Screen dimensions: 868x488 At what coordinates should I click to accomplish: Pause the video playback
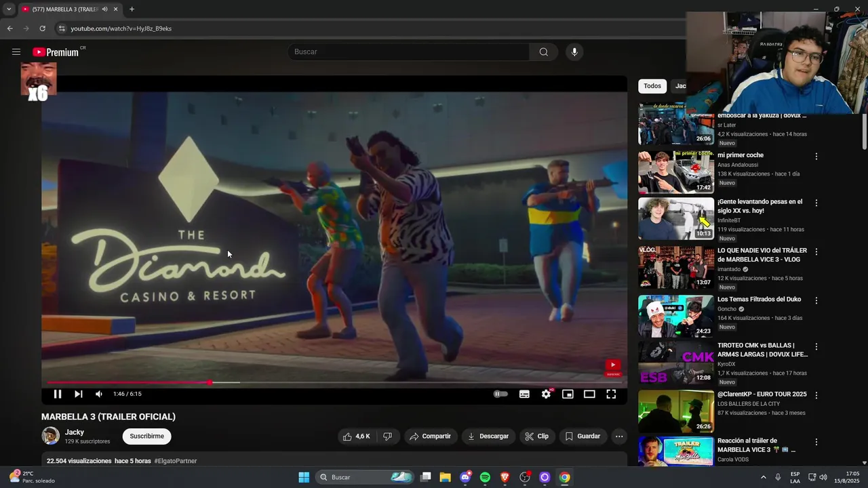click(x=58, y=394)
